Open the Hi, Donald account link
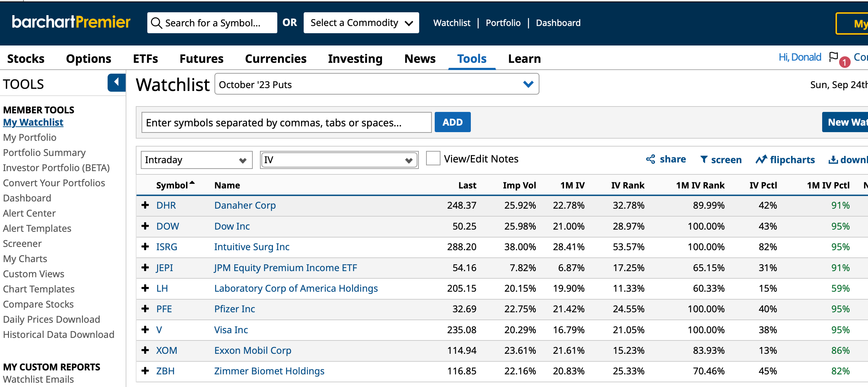The image size is (868, 387). coord(800,57)
